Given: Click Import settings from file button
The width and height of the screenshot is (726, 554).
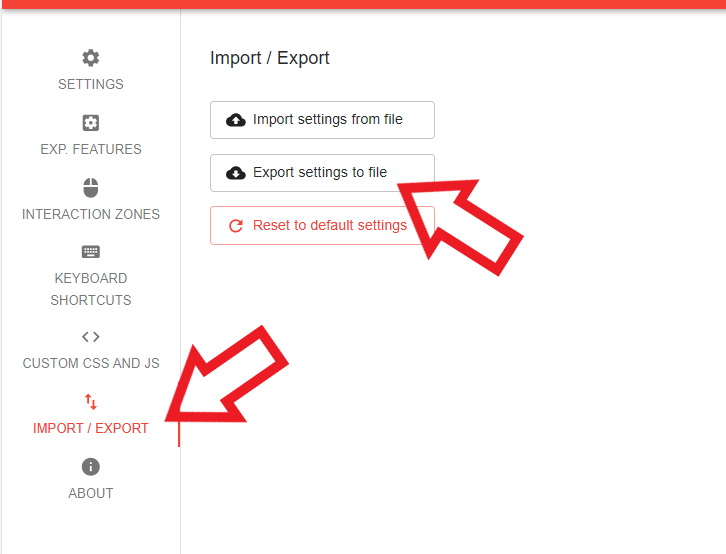Looking at the screenshot, I should (x=322, y=120).
